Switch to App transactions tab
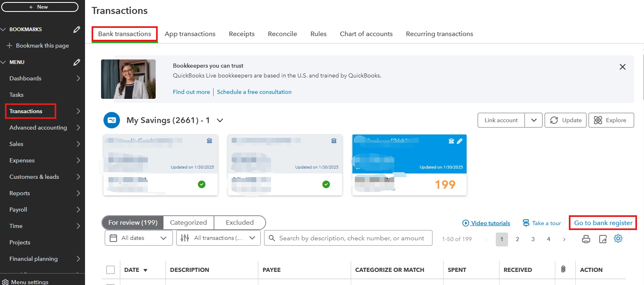This screenshot has width=644, height=285. click(190, 34)
